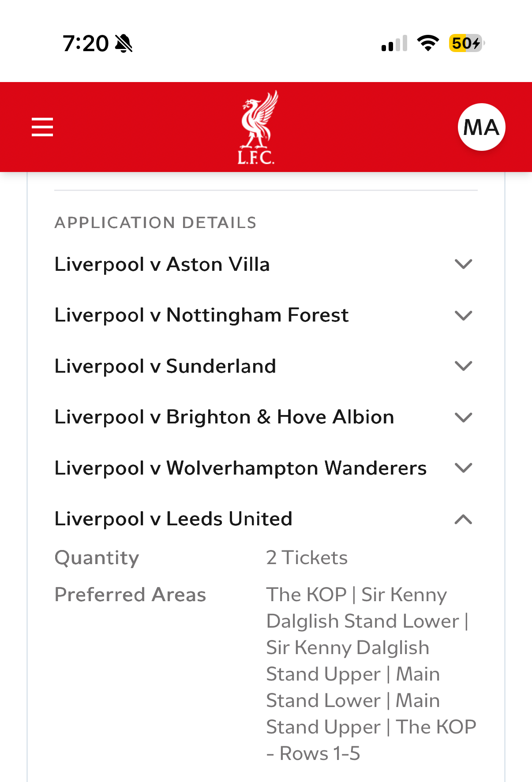
Task: Tap Liverpool v Wolverhampton Wanderers title
Action: pos(240,468)
